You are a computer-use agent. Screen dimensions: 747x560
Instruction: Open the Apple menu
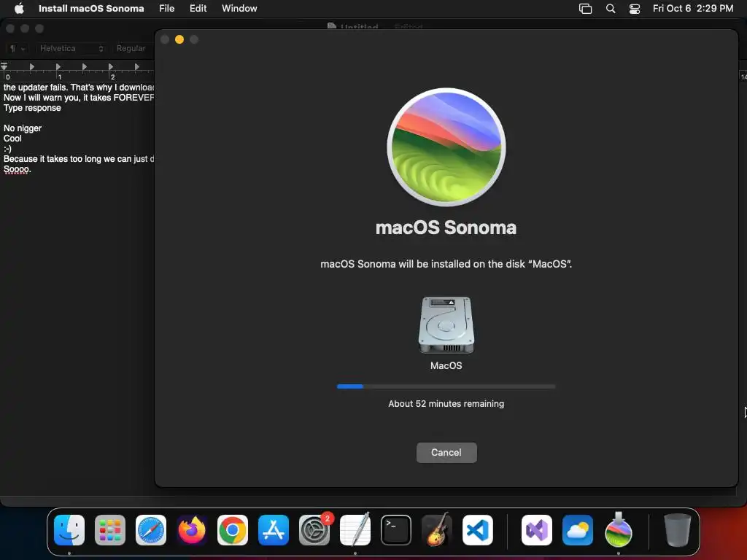coord(19,8)
